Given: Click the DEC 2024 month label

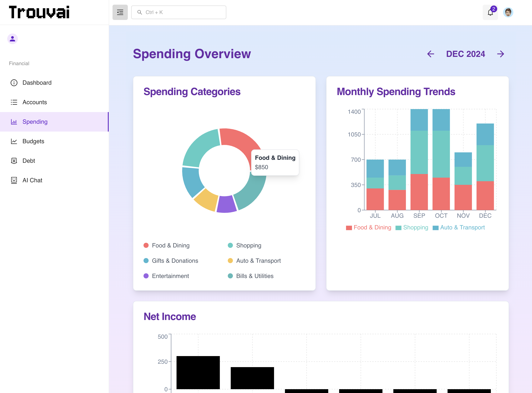Looking at the screenshot, I should pos(465,54).
